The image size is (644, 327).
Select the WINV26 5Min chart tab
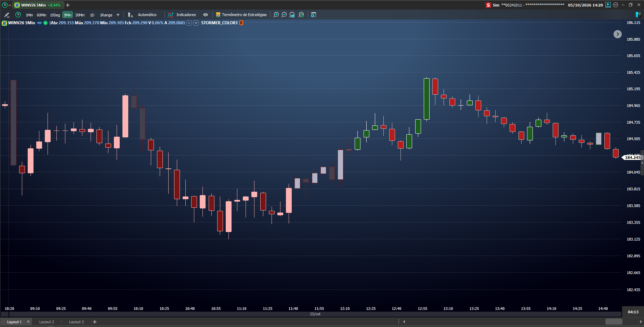coord(38,5)
